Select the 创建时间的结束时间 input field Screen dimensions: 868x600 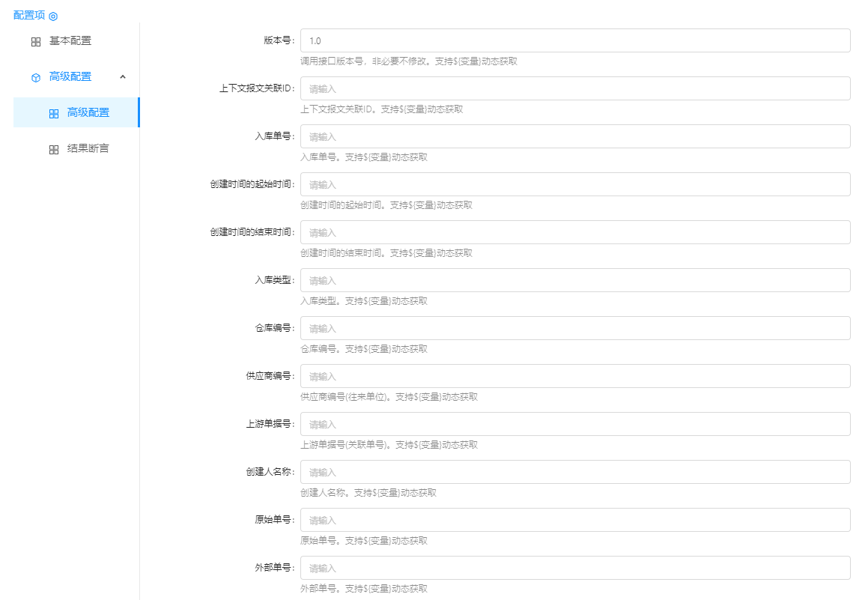pyautogui.click(x=574, y=232)
